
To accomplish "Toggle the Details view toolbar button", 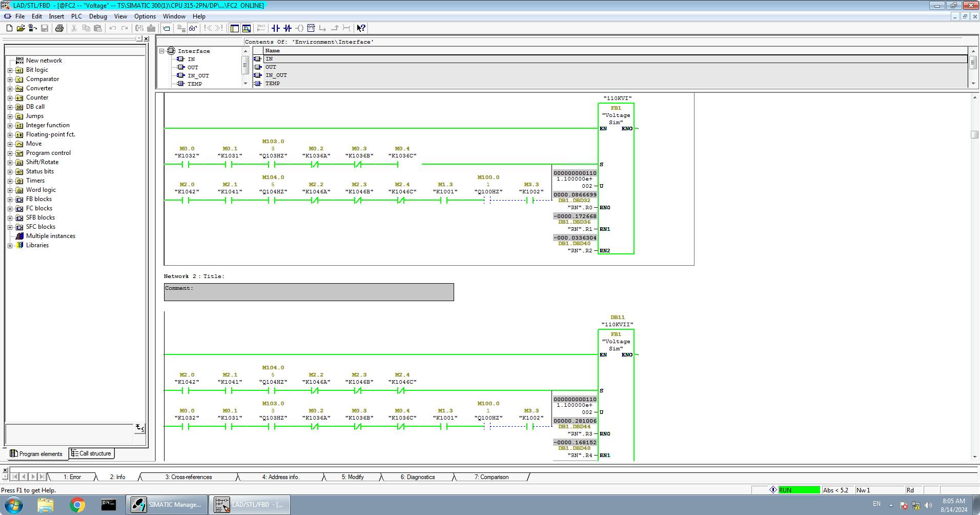I will click(247, 28).
